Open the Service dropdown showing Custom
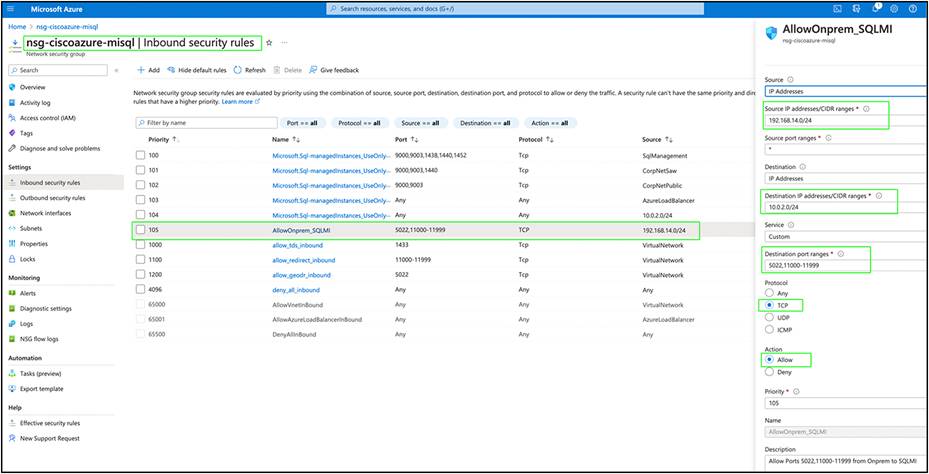Image resolution: width=929 pixels, height=474 pixels. pos(846,236)
